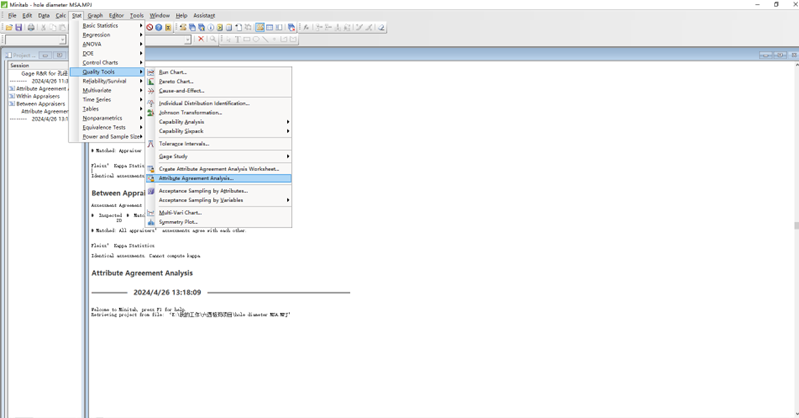799x418 pixels.
Task: Click the red Cancel circle toolbar icon
Action: tap(150, 28)
